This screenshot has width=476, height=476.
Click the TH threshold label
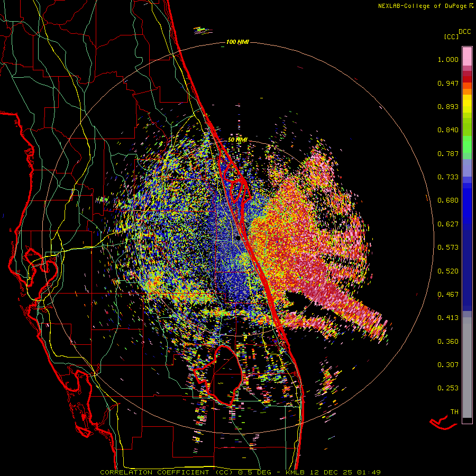pyautogui.click(x=454, y=412)
